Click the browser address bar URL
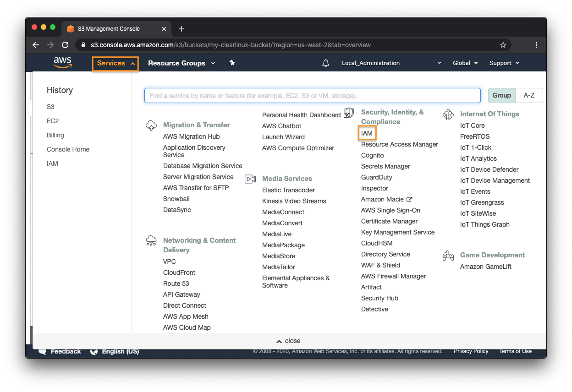Image resolution: width=572 pixels, height=392 pixels. pyautogui.click(x=231, y=45)
